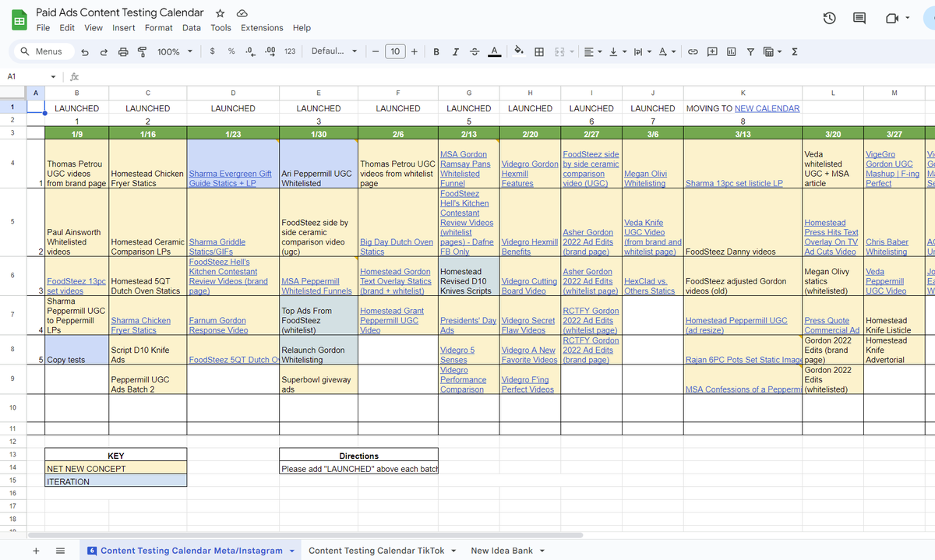
Task: Toggle the filter icon in toolbar
Action: click(750, 51)
